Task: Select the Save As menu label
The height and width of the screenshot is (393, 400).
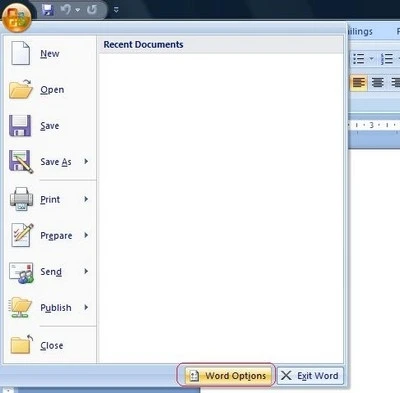Action: (x=56, y=162)
